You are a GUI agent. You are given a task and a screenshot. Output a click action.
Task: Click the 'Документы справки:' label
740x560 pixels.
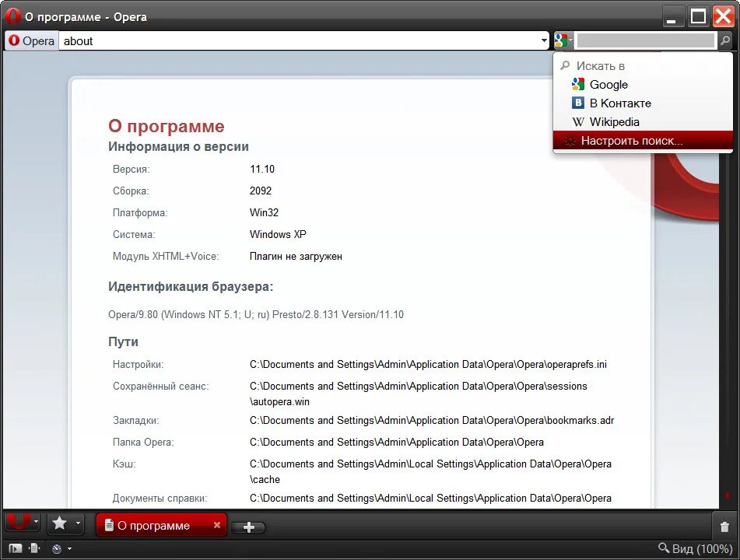coord(160,499)
